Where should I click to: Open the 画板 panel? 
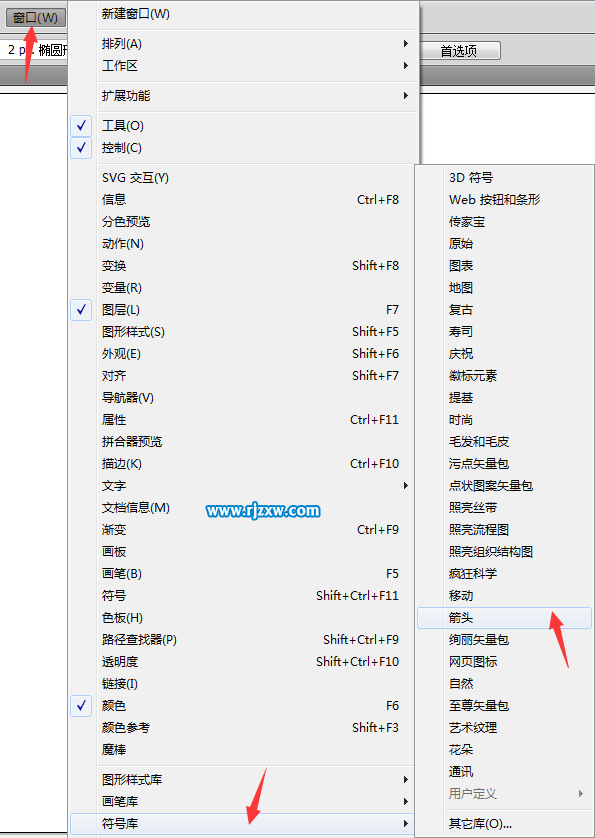pos(243,552)
